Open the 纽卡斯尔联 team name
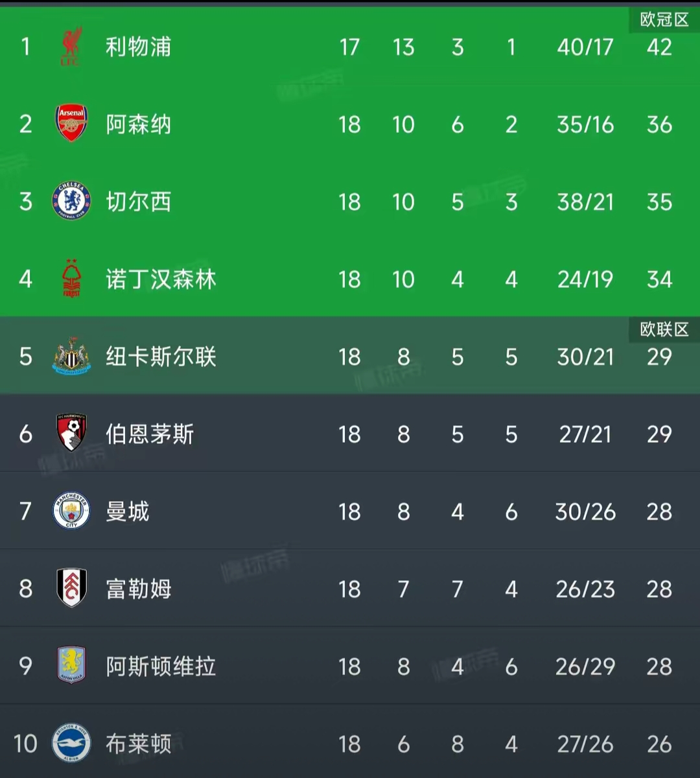Image resolution: width=700 pixels, height=778 pixels. coord(161,356)
